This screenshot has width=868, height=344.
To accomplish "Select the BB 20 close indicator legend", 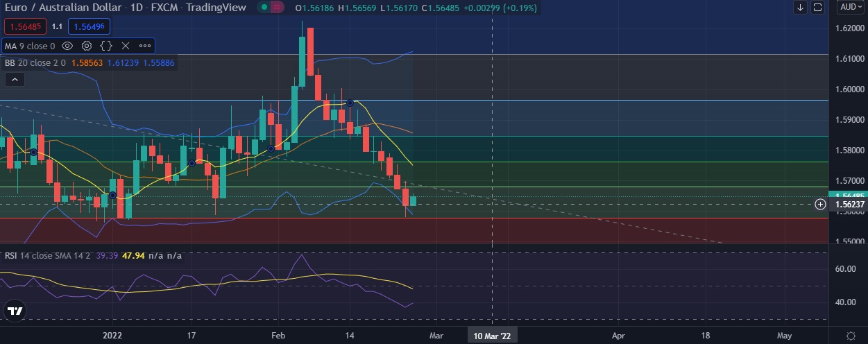I will pos(35,62).
